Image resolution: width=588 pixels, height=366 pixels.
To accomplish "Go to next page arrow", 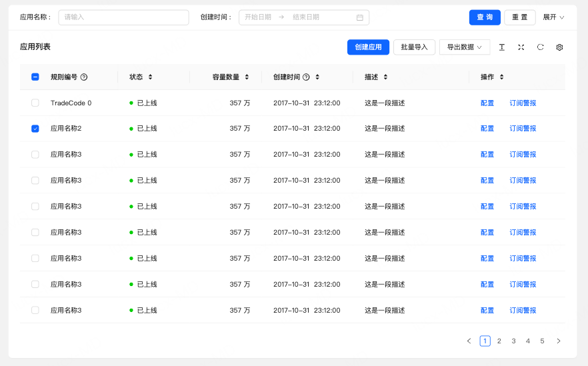I will click(559, 341).
